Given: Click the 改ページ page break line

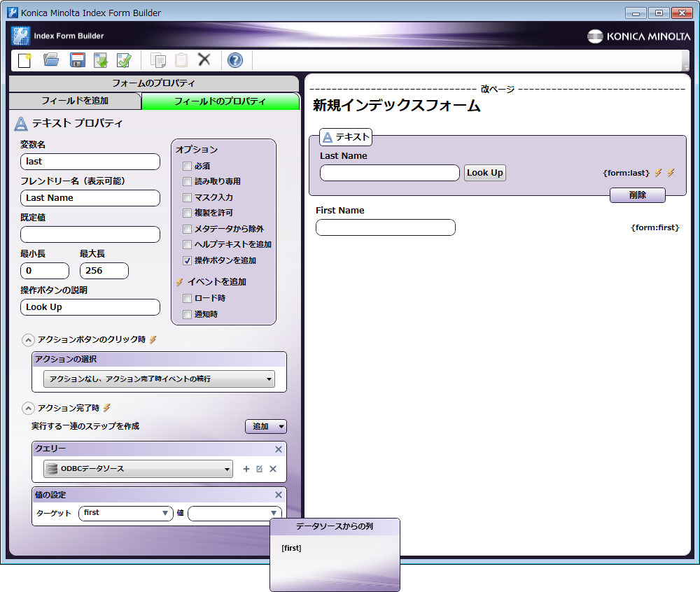Looking at the screenshot, I should point(497,89).
